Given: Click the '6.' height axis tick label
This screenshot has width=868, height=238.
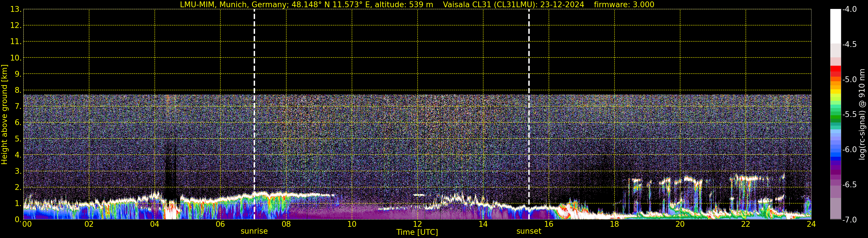Looking at the screenshot, I should (x=18, y=123).
